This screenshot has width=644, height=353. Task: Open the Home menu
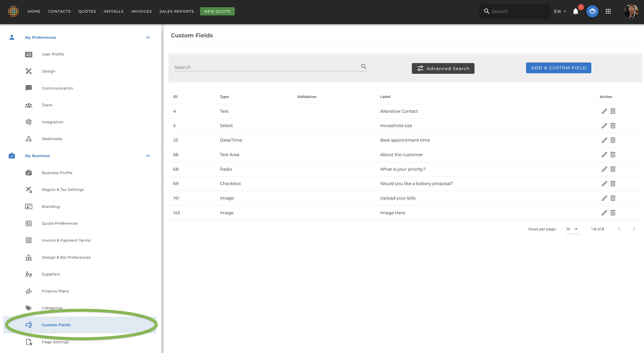click(34, 12)
